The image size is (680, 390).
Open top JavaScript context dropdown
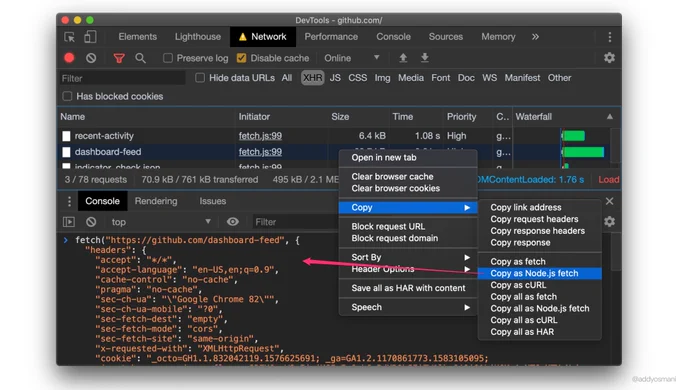(161, 222)
